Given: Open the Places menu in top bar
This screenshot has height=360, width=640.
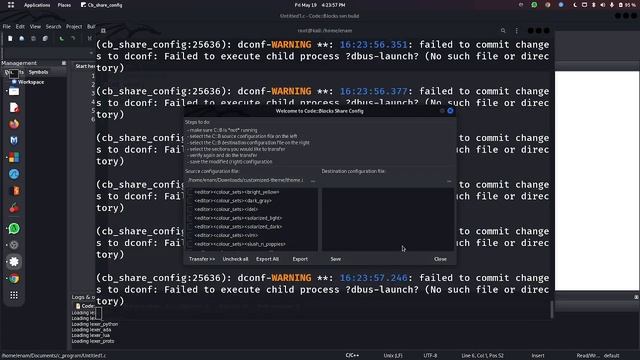Looking at the screenshot, I should click(64, 5).
